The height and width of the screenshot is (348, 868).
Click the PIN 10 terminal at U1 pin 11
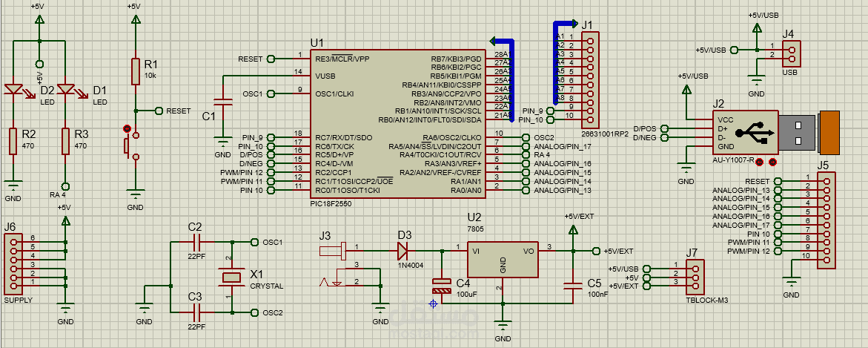pyautogui.click(x=271, y=191)
